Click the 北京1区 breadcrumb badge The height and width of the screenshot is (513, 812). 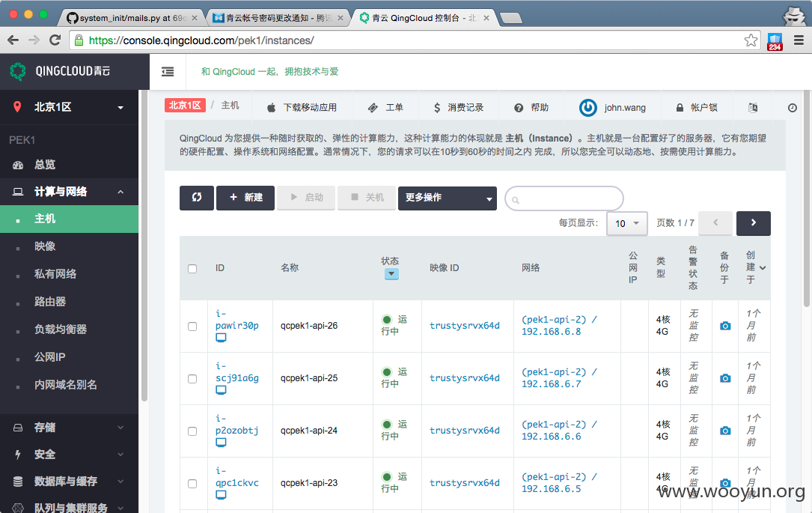[185, 105]
